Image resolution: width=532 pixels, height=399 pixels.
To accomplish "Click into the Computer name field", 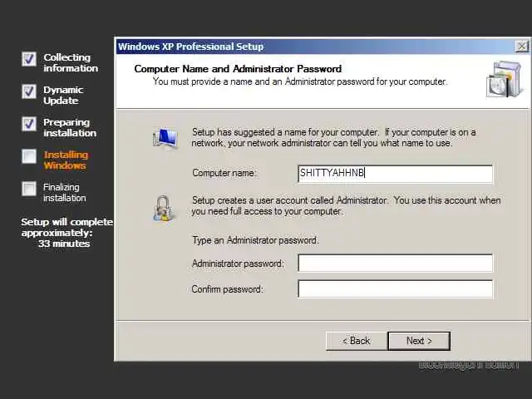I will point(396,174).
